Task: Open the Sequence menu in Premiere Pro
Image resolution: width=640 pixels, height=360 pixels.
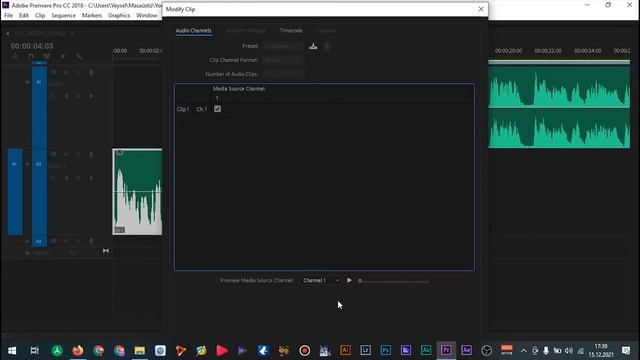Action: (x=63, y=16)
